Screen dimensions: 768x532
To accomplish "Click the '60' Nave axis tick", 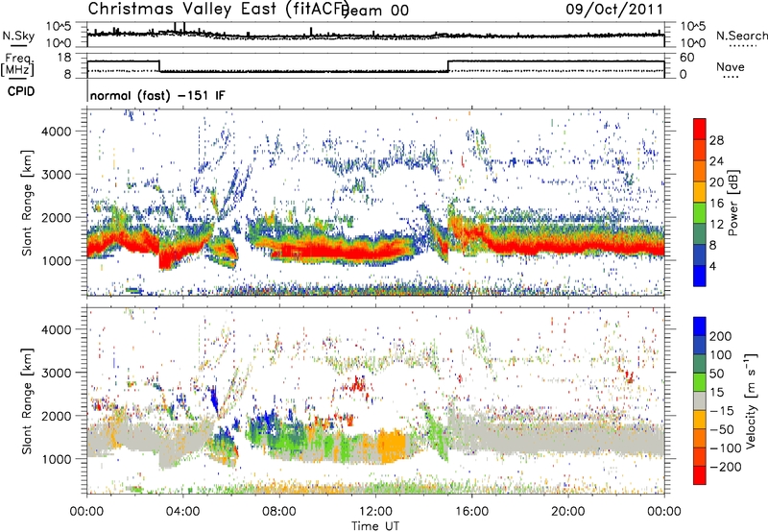I will click(687, 58).
